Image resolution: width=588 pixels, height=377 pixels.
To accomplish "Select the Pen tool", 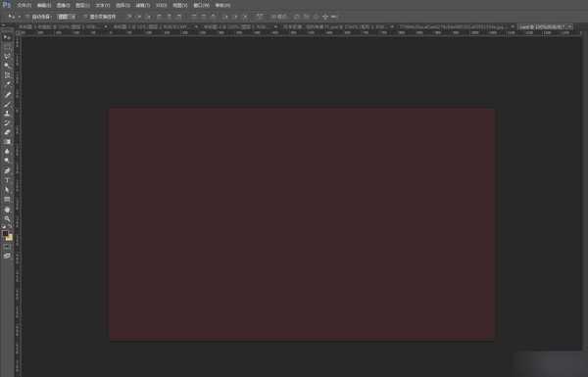I will click(x=7, y=170).
